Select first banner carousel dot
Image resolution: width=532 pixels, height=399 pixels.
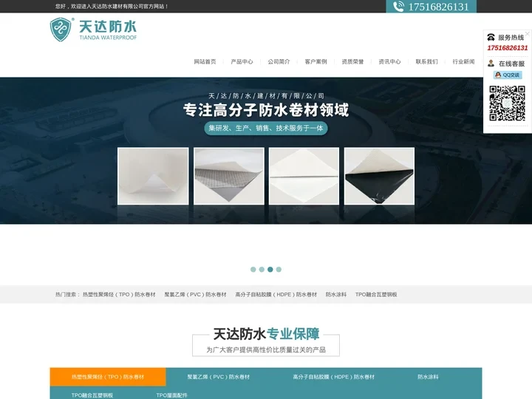point(253,270)
